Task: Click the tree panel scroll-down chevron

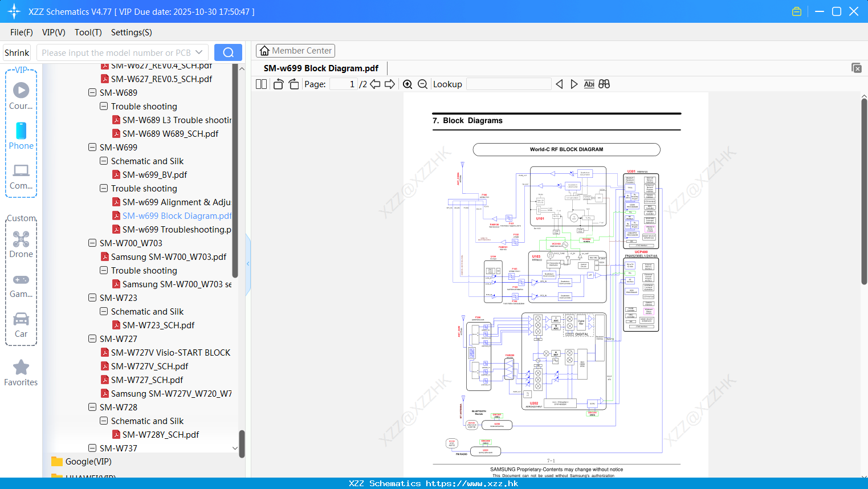Action: (235, 449)
